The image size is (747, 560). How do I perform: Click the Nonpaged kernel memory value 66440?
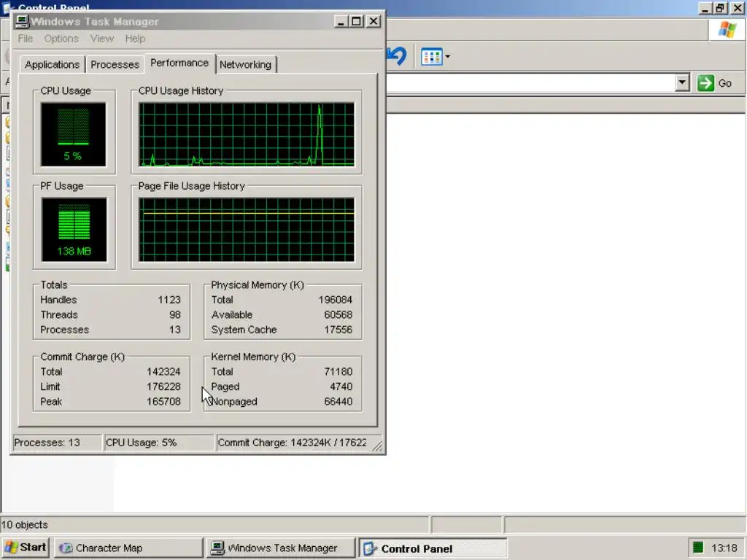click(338, 402)
